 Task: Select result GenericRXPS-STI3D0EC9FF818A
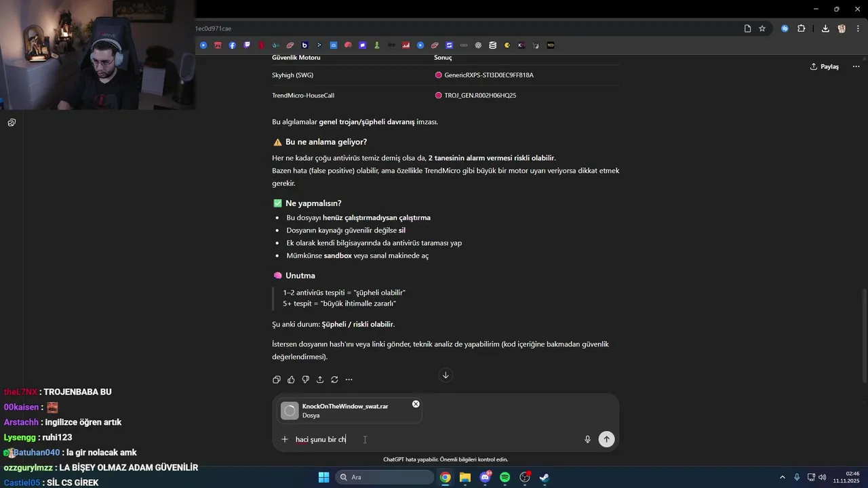(489, 75)
